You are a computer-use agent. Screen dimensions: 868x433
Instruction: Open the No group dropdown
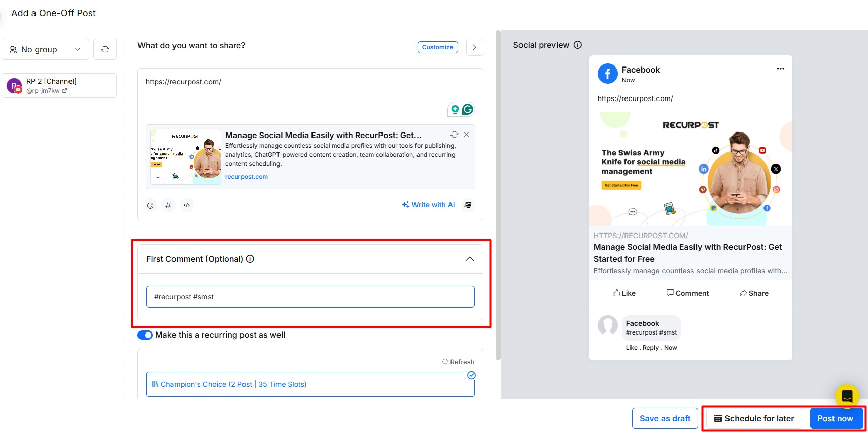click(x=45, y=49)
